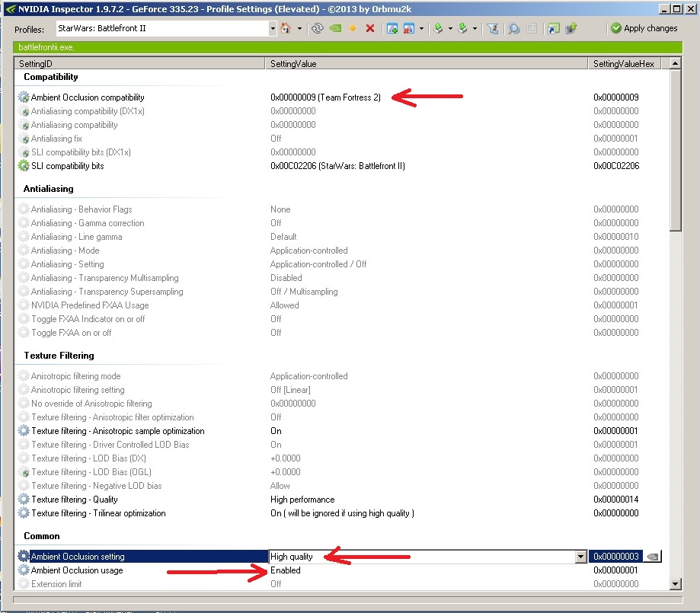Screen dimensions: 700x613
Task: Click the vertical scrollbar thumb
Action: click(676, 151)
